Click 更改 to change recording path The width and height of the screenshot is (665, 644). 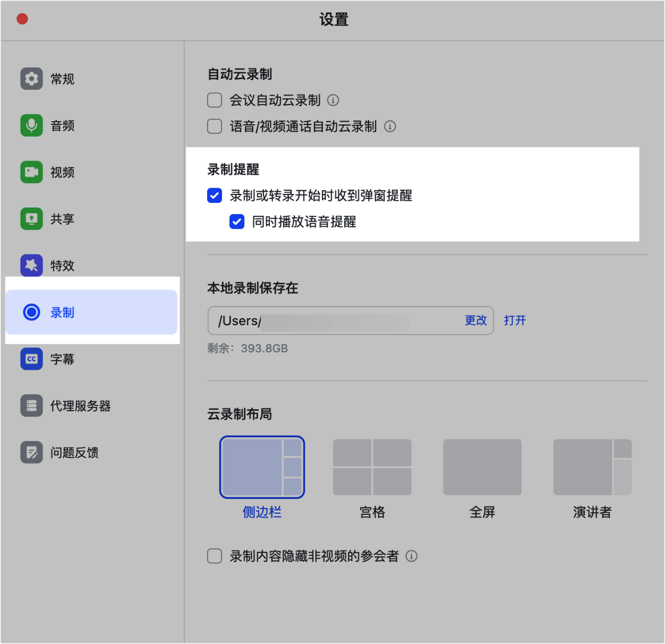[475, 320]
